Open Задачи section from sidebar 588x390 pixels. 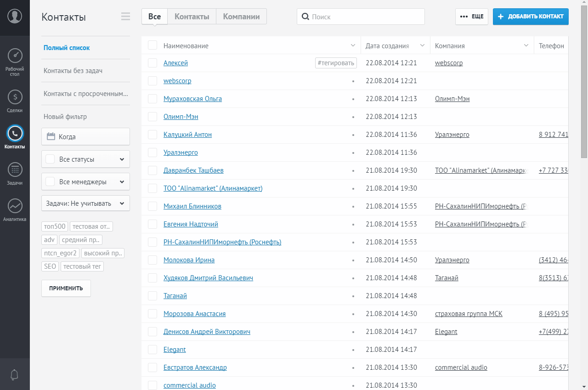click(x=15, y=170)
